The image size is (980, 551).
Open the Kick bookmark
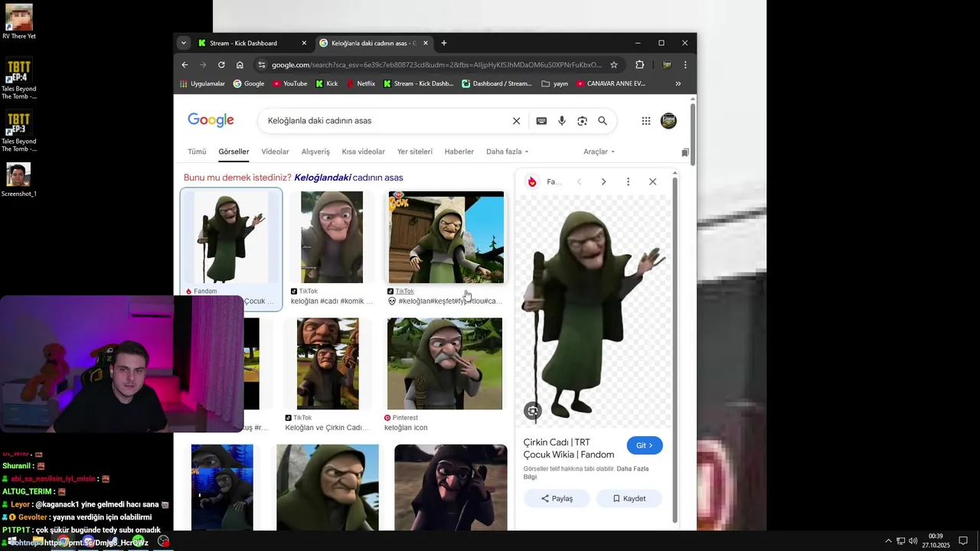tap(326, 83)
